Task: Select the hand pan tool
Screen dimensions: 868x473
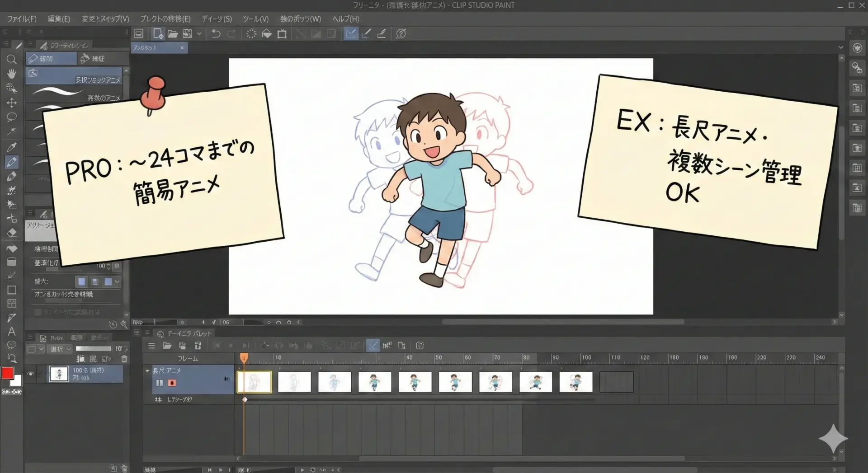Action: [11, 74]
